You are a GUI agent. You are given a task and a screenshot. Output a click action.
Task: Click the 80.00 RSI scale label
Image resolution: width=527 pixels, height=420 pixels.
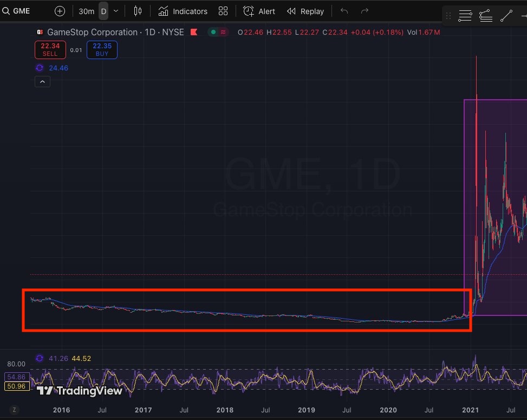[x=16, y=364]
